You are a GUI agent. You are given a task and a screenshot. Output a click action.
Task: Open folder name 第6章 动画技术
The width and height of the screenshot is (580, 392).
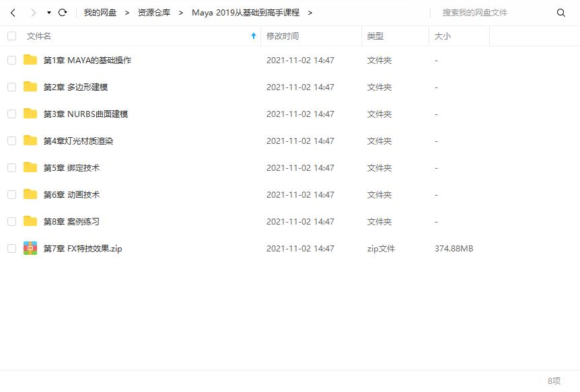tap(71, 195)
